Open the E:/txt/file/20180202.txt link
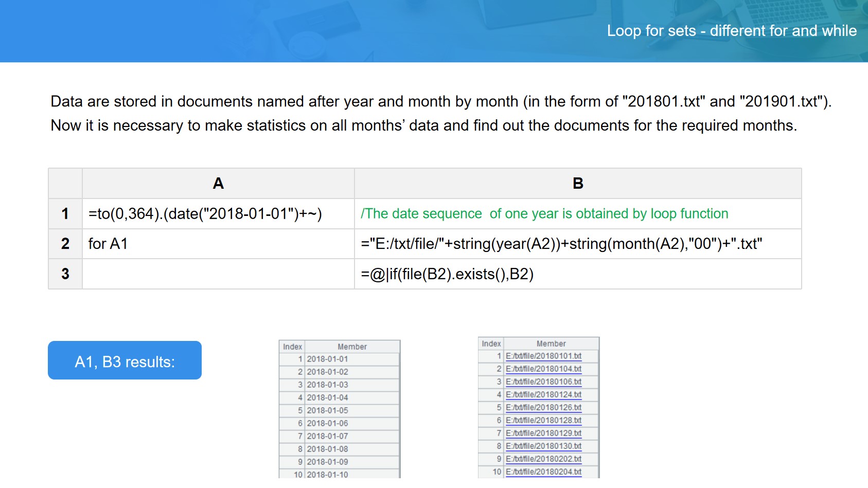 pyautogui.click(x=543, y=459)
